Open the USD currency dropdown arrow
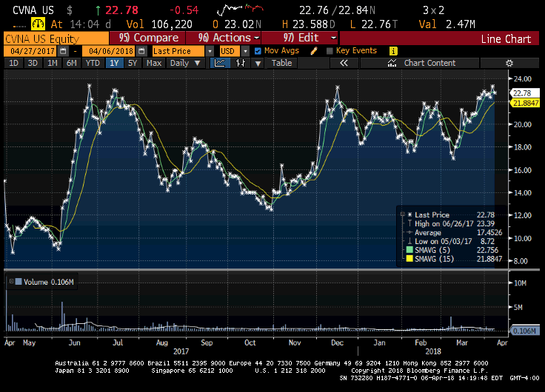This screenshot has height=392, width=545. (x=245, y=51)
